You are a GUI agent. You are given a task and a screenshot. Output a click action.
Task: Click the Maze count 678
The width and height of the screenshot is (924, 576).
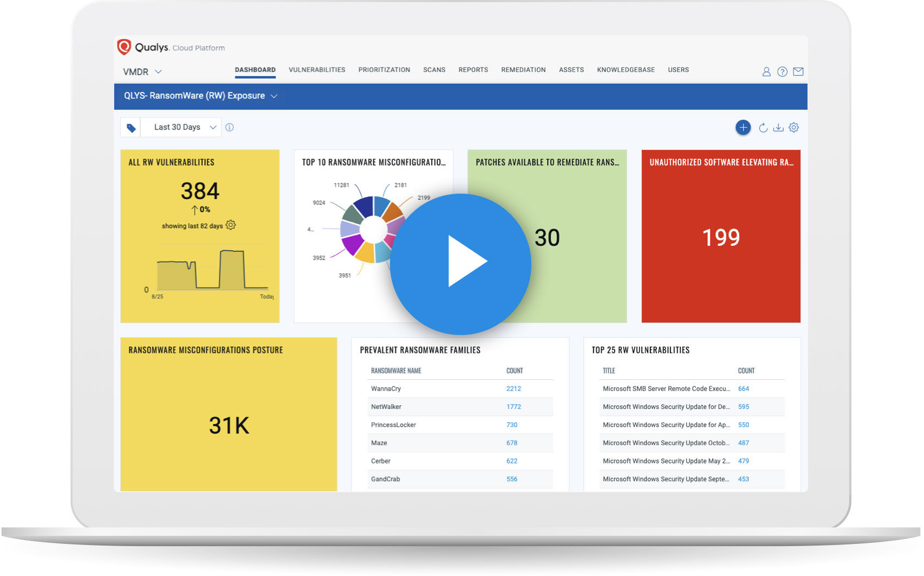pyautogui.click(x=512, y=443)
